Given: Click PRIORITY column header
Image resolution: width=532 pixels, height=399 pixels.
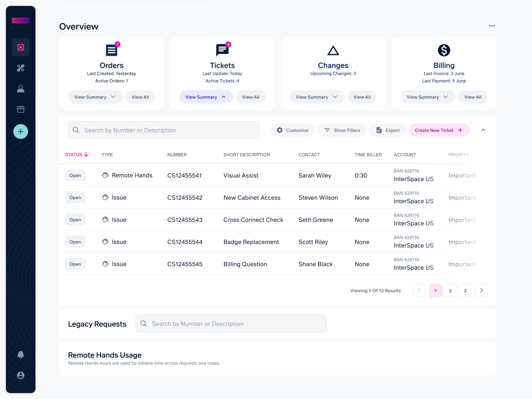Looking at the screenshot, I should tap(458, 155).
